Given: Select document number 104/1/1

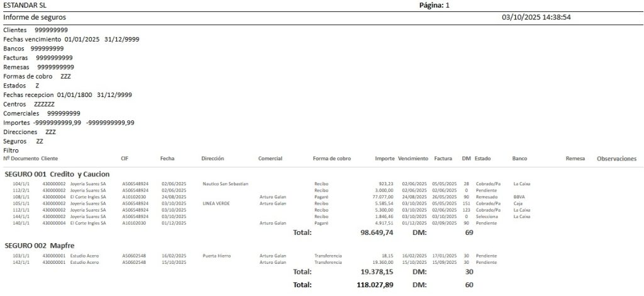Looking at the screenshot, I should [18, 184].
